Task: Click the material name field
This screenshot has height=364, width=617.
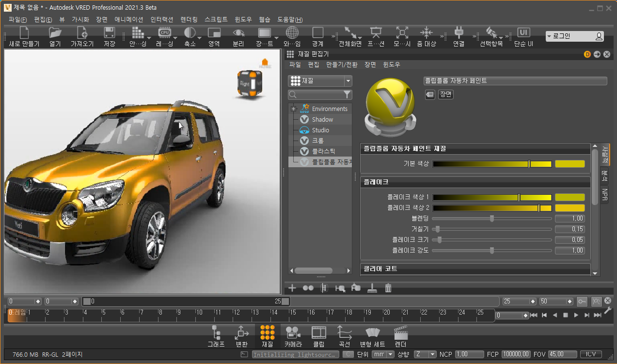Action: click(515, 81)
